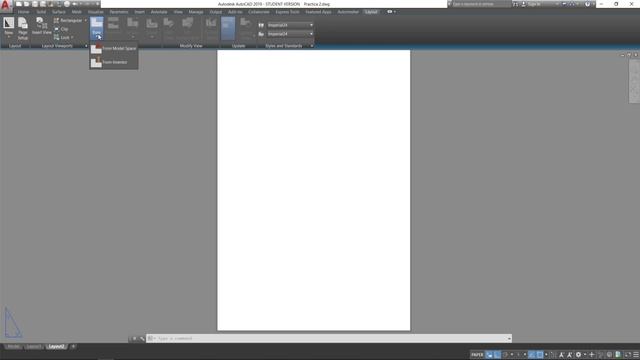This screenshot has height=360, width=640.
Task: Open the Output ribbon tab
Action: point(216,12)
